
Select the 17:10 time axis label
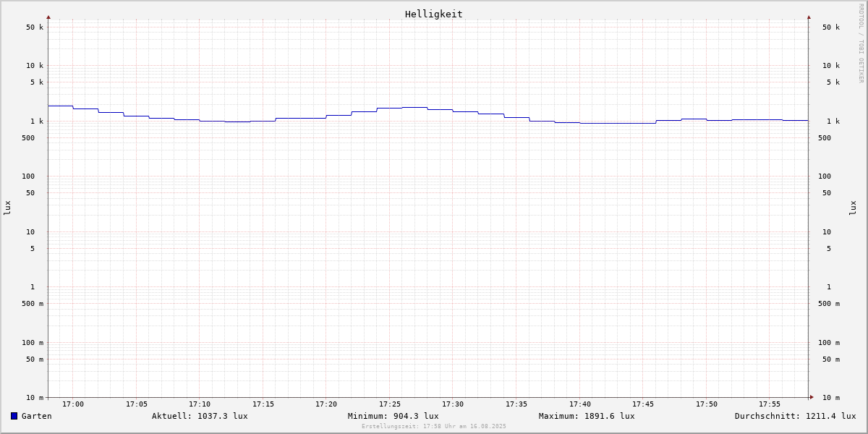pos(200,404)
